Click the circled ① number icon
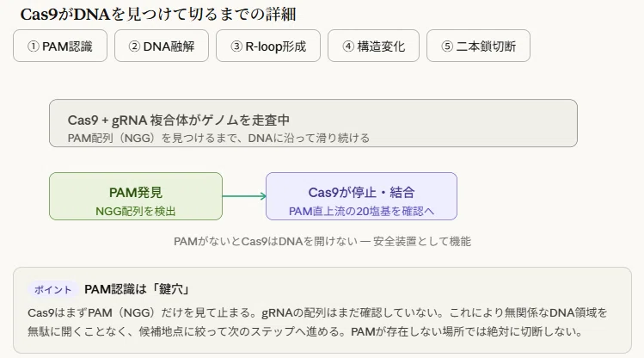This screenshot has height=358, width=644. click(x=34, y=46)
